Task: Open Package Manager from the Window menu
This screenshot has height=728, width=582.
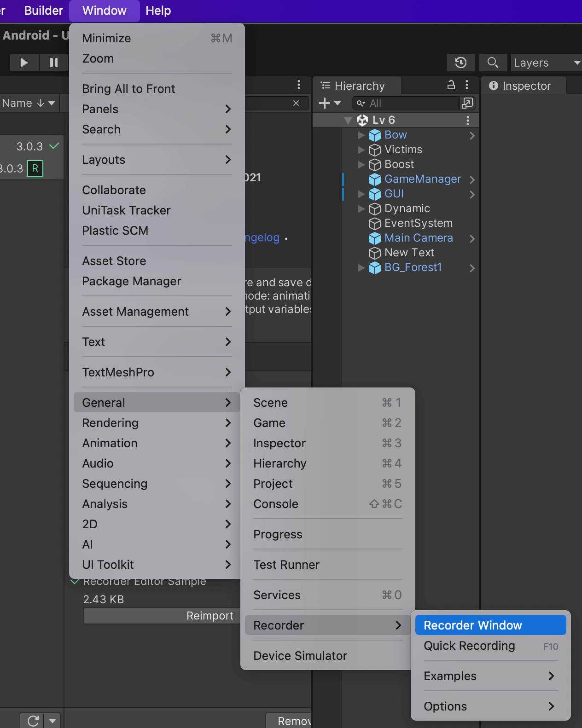Action: [157, 281]
